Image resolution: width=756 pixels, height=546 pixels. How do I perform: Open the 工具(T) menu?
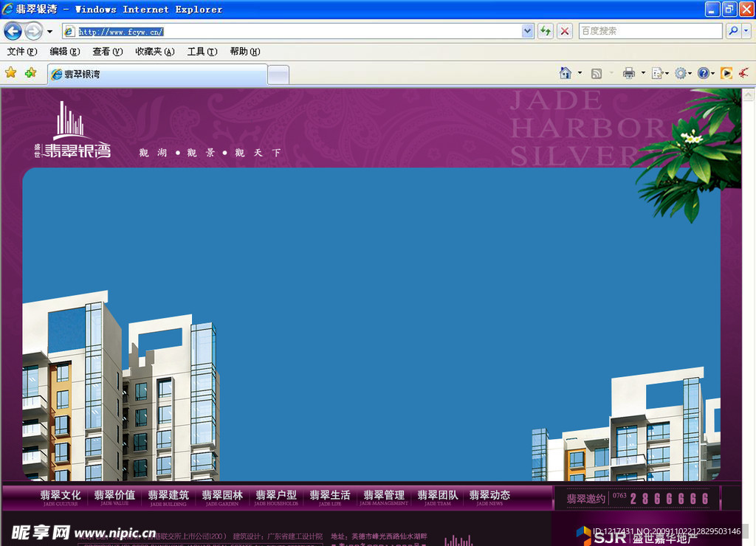[x=202, y=52]
